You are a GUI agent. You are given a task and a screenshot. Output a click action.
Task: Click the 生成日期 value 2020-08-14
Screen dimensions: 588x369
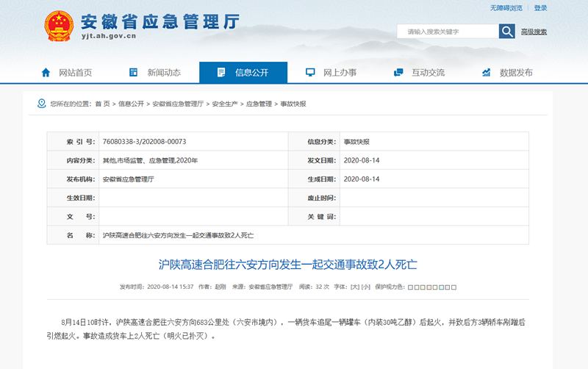[362, 179]
